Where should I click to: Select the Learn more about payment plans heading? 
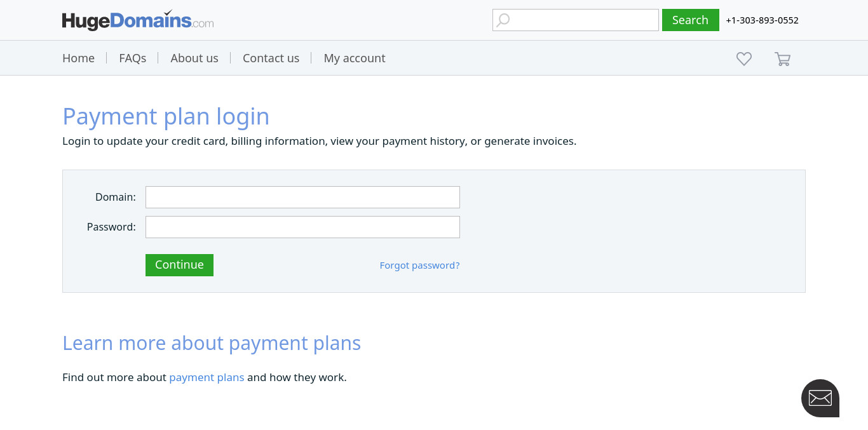(212, 343)
